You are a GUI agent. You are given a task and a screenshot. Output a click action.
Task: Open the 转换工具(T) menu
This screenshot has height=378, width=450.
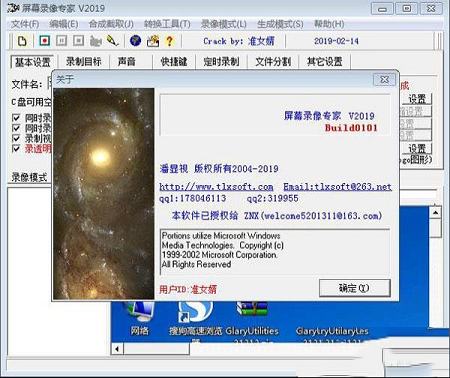(167, 24)
